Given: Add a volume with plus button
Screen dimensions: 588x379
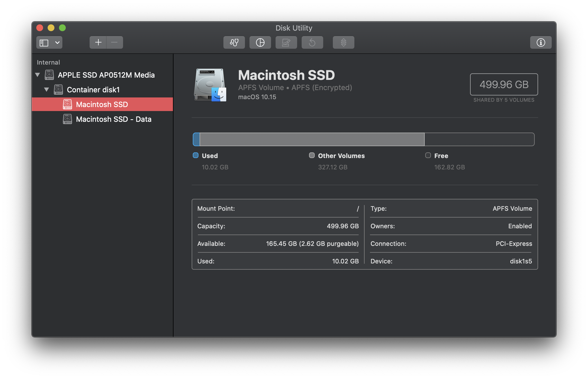Looking at the screenshot, I should [98, 42].
